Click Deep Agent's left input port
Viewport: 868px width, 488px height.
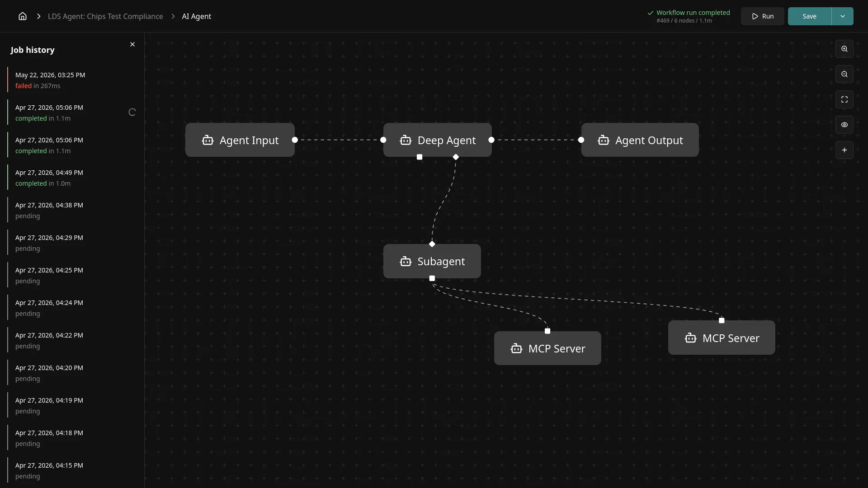click(x=383, y=140)
